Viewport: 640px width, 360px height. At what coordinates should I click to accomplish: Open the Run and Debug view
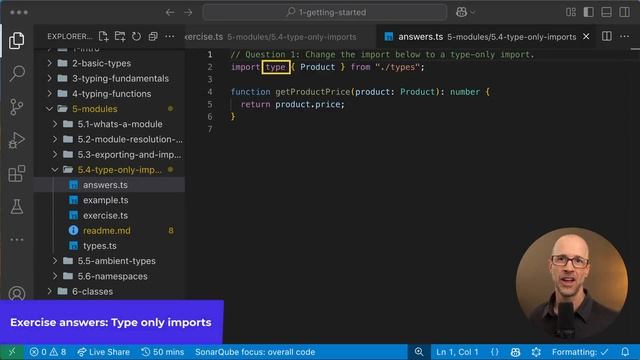pyautogui.click(x=17, y=140)
